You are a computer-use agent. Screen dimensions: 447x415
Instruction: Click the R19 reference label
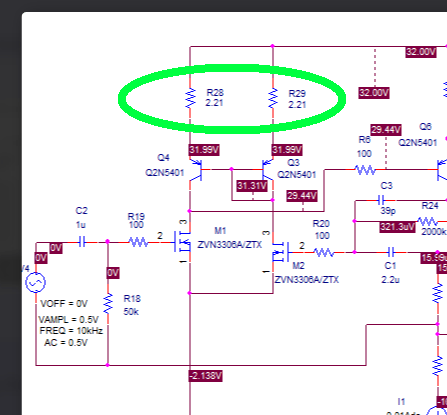pos(136,217)
